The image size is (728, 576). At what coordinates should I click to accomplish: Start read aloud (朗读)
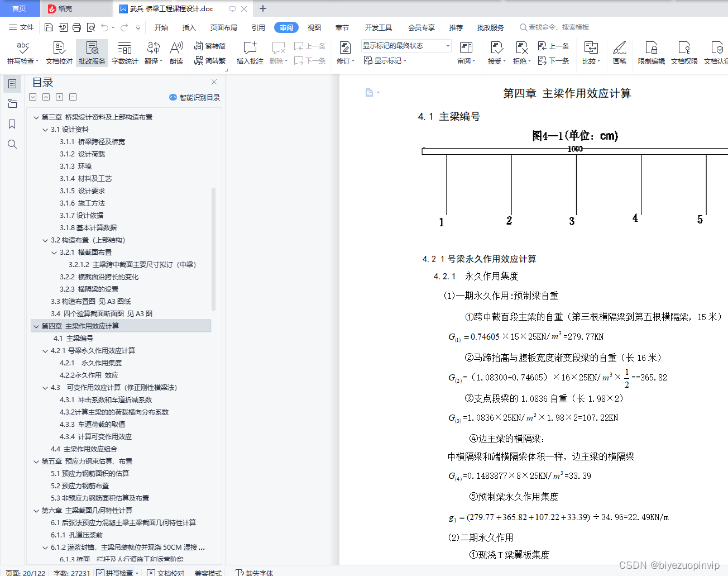coord(176,53)
